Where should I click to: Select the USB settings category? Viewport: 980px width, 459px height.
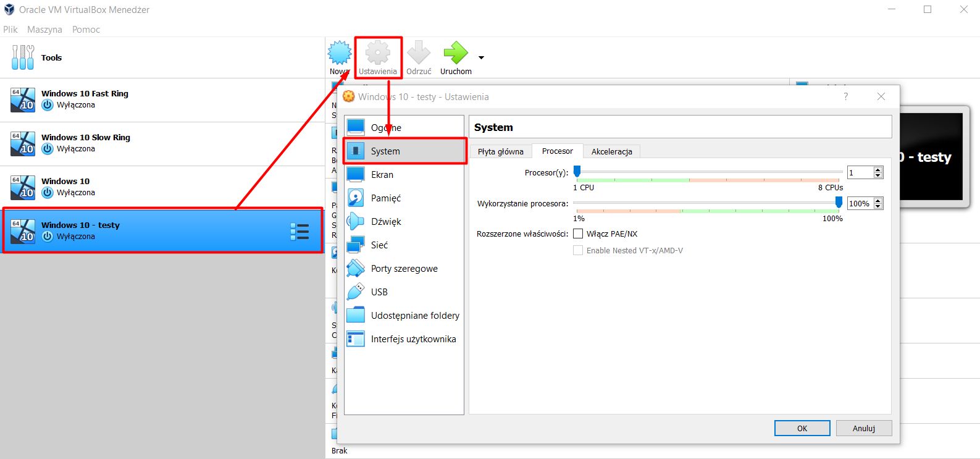404,292
